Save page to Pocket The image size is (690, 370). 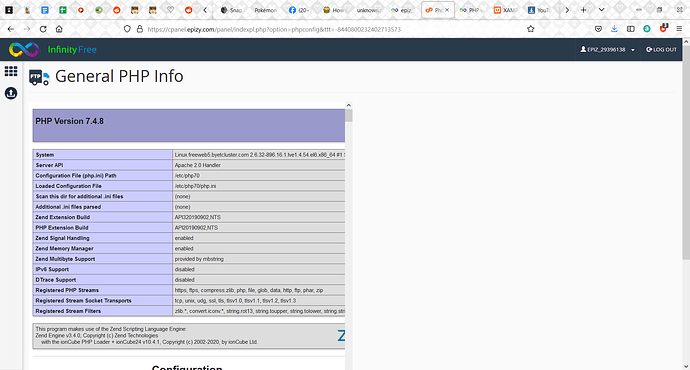598,29
